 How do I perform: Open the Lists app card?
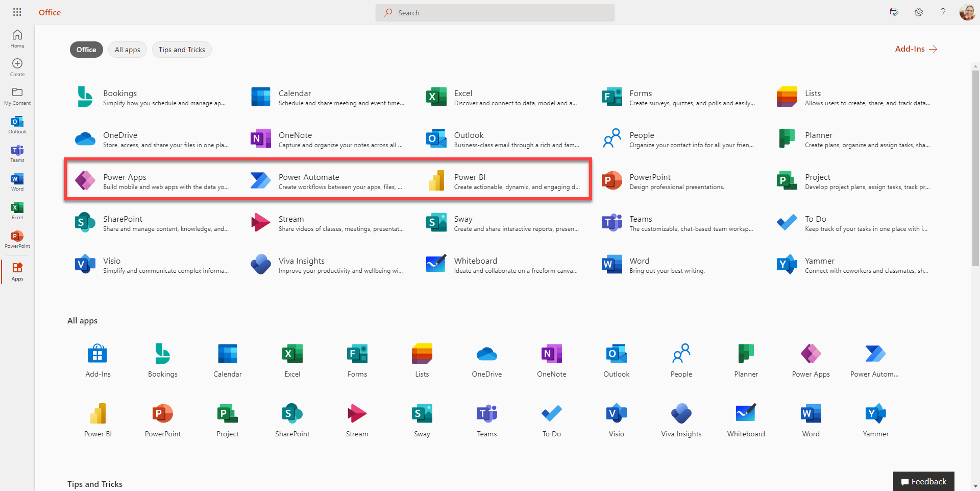(x=853, y=97)
